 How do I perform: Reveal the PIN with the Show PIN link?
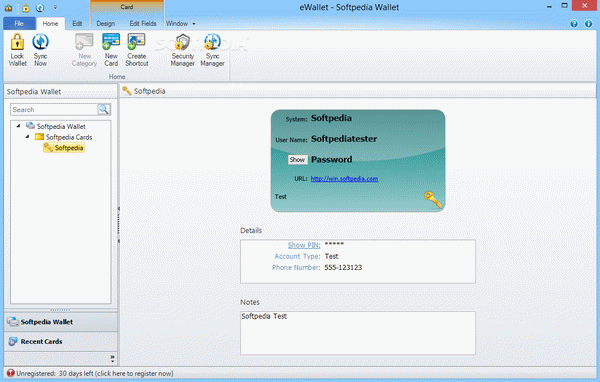pos(304,245)
